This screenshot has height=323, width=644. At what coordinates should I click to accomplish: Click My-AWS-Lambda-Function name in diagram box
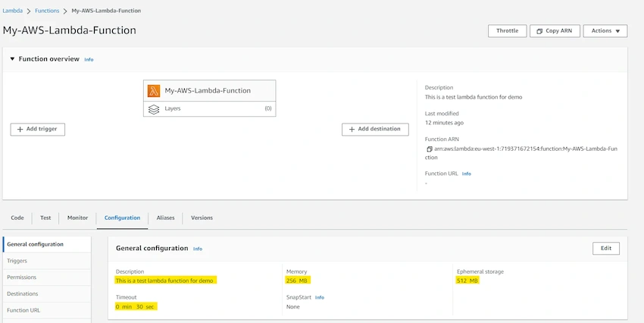tap(208, 91)
